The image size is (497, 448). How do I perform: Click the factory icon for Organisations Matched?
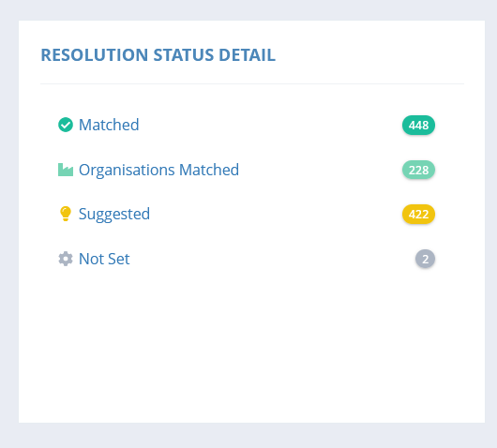[66, 170]
